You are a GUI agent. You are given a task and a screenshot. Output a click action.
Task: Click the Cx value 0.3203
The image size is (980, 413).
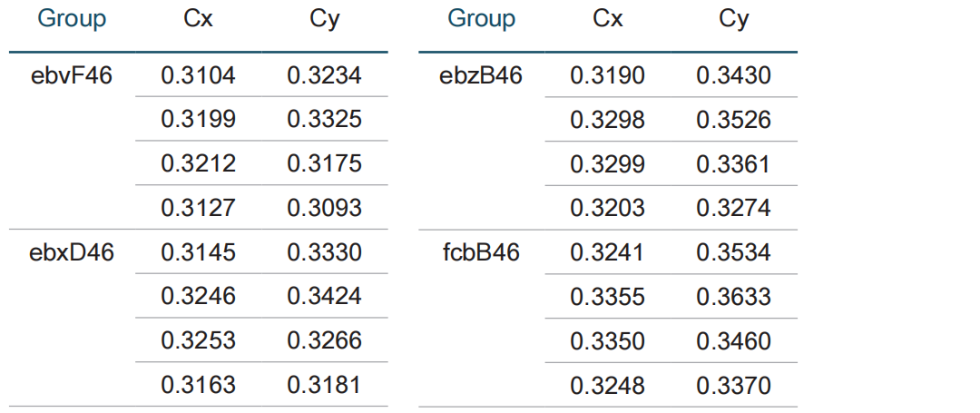[607, 208]
